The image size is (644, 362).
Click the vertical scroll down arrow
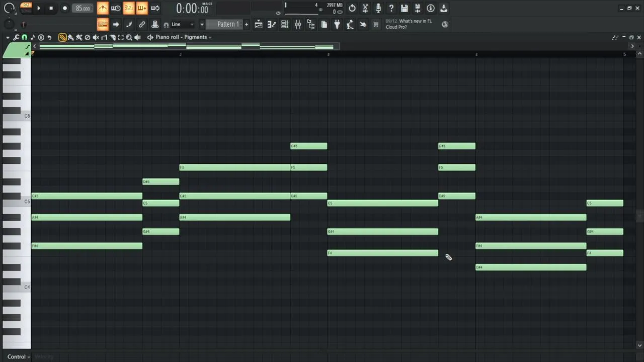coord(639,345)
